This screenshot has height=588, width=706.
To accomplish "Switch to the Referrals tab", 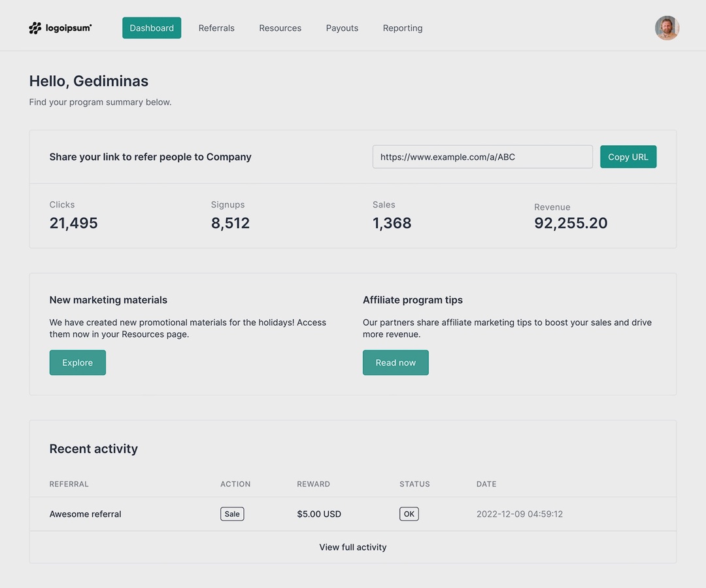I will 216,27.
